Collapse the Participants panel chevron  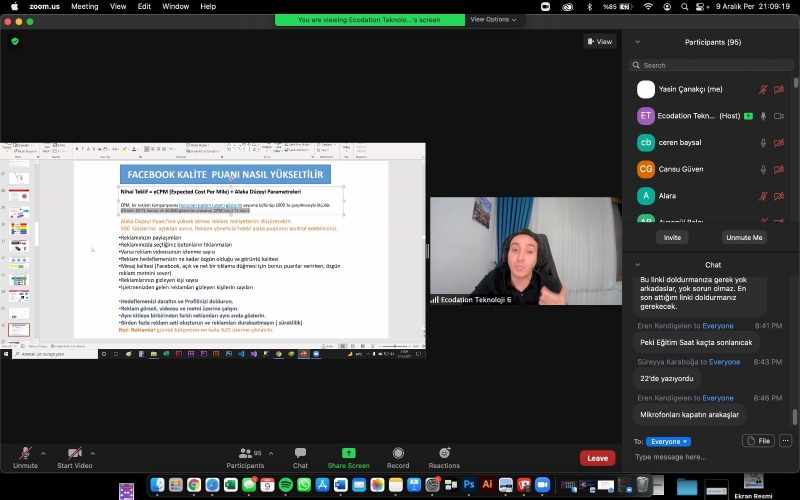tap(637, 42)
